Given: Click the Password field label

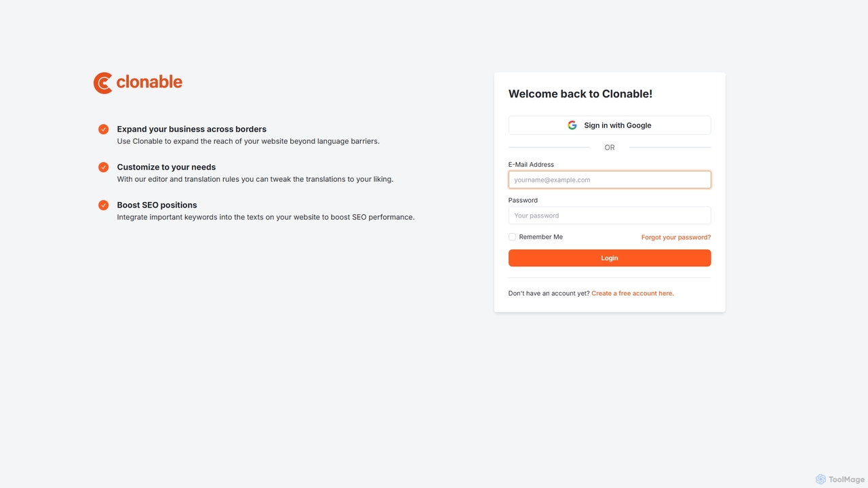Looking at the screenshot, I should point(523,201).
